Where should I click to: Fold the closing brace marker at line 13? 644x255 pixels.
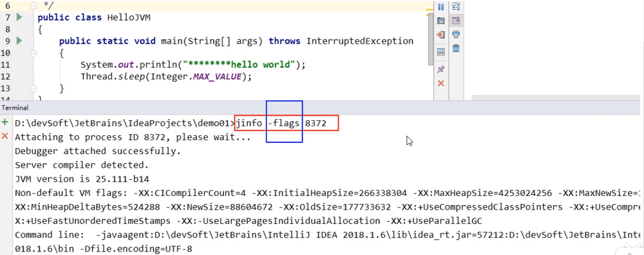[x=33, y=88]
